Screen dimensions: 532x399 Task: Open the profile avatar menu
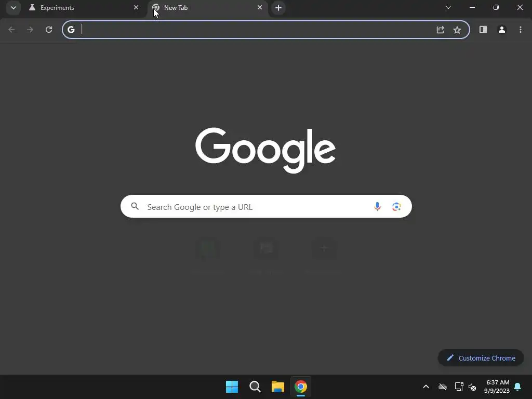(502, 30)
